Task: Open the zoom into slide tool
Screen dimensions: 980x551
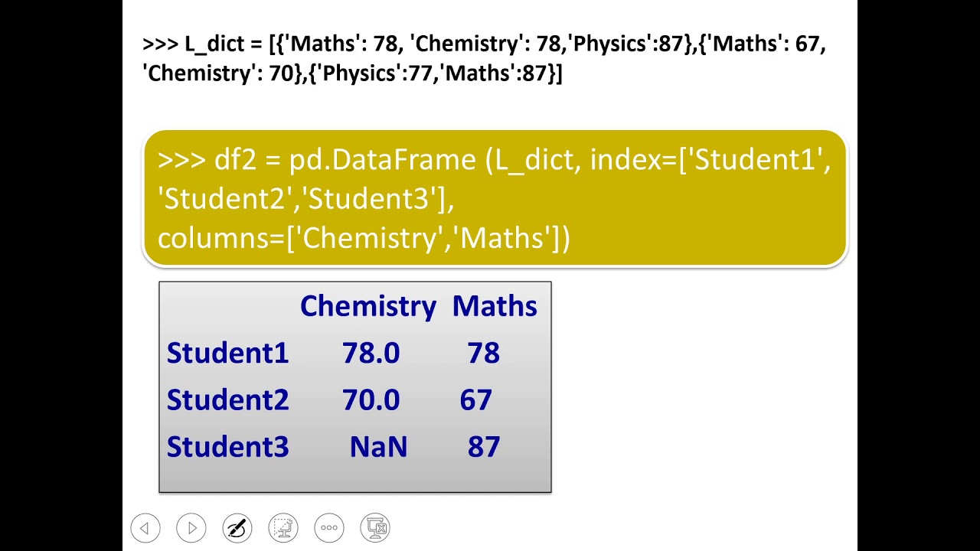Action: (x=283, y=527)
